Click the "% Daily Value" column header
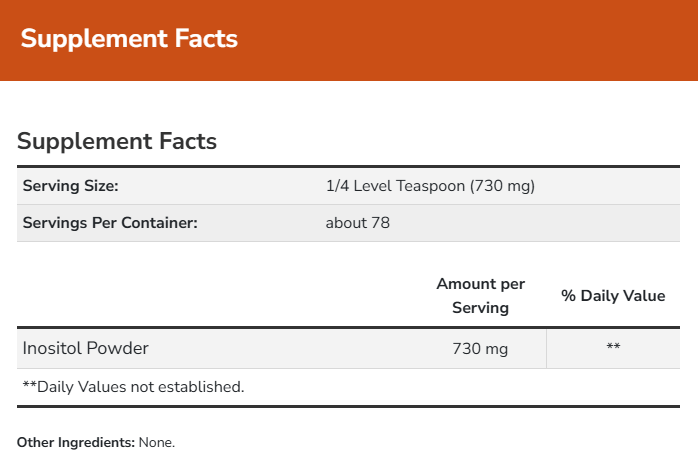Viewport: 698px width, 462px height. tap(613, 296)
